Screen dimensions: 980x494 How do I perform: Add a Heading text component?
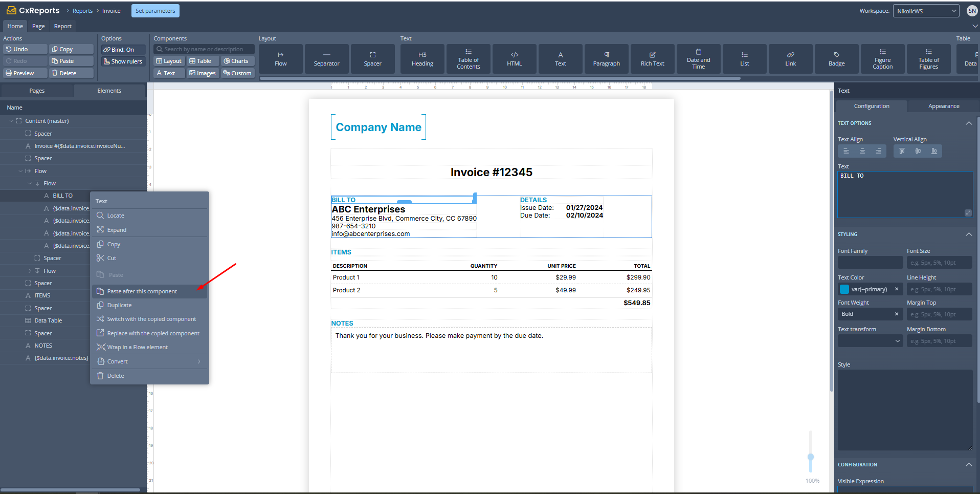click(422, 59)
